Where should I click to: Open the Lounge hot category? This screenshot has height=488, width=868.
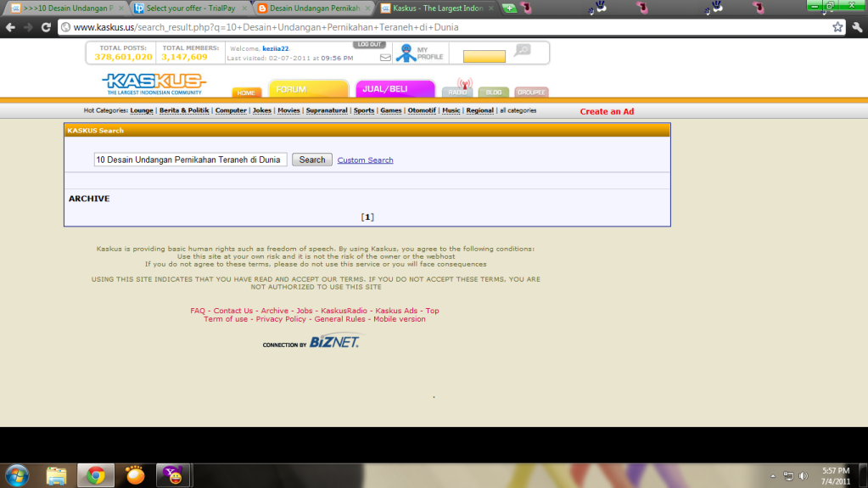coord(142,111)
